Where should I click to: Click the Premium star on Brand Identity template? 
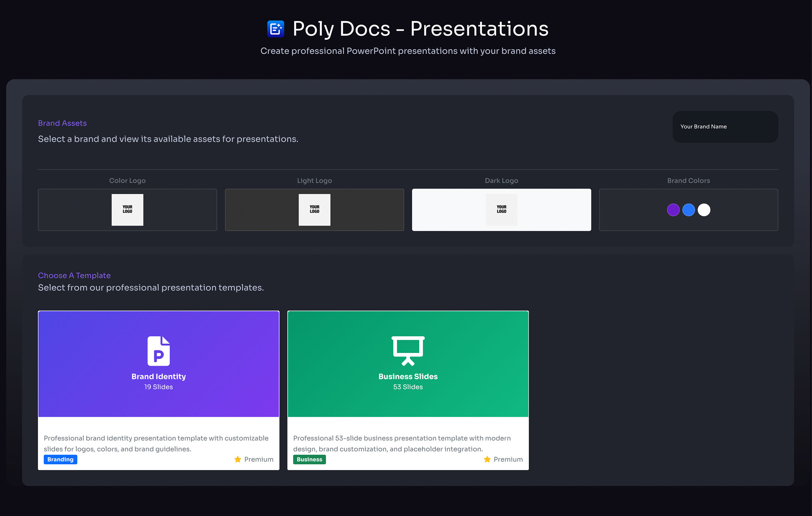[237, 459]
